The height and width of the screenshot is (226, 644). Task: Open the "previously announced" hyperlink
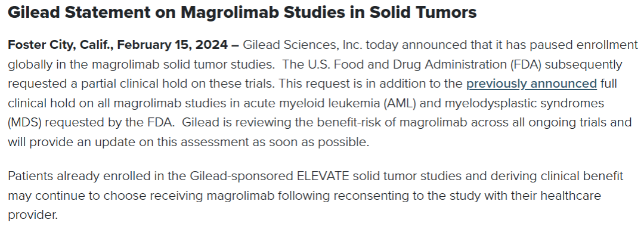pos(531,84)
